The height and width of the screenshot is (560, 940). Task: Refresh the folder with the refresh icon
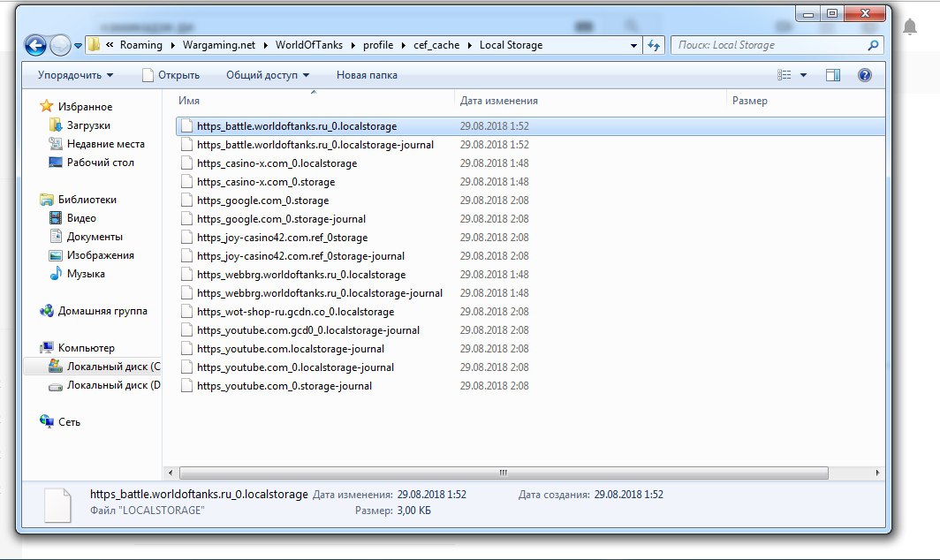[x=654, y=45]
